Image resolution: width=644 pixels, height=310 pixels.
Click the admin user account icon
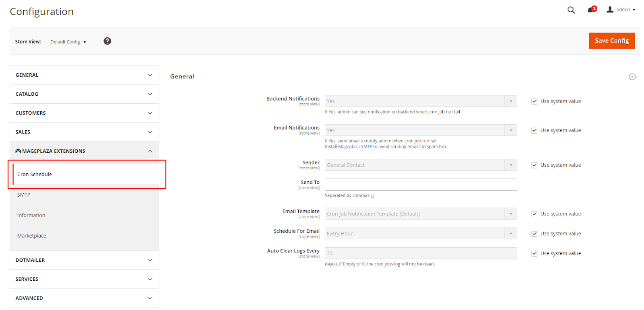coord(610,10)
